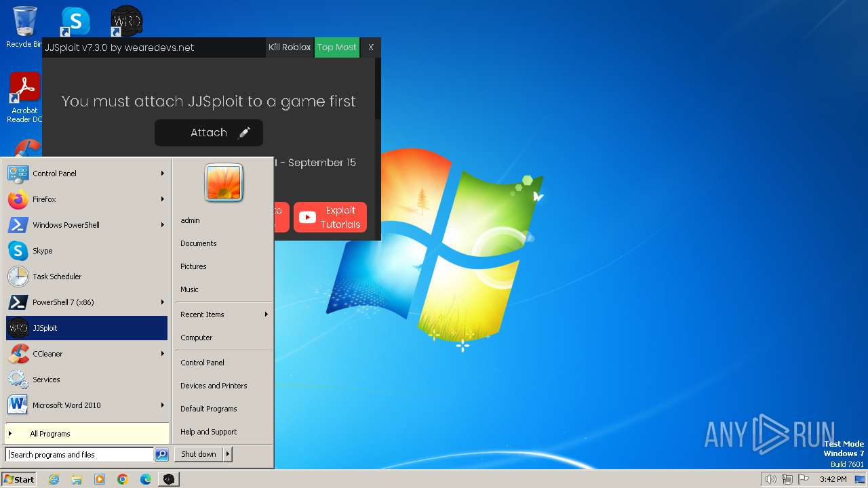Click the network tray icon
Image resolution: width=868 pixels, height=488 pixels.
click(787, 479)
